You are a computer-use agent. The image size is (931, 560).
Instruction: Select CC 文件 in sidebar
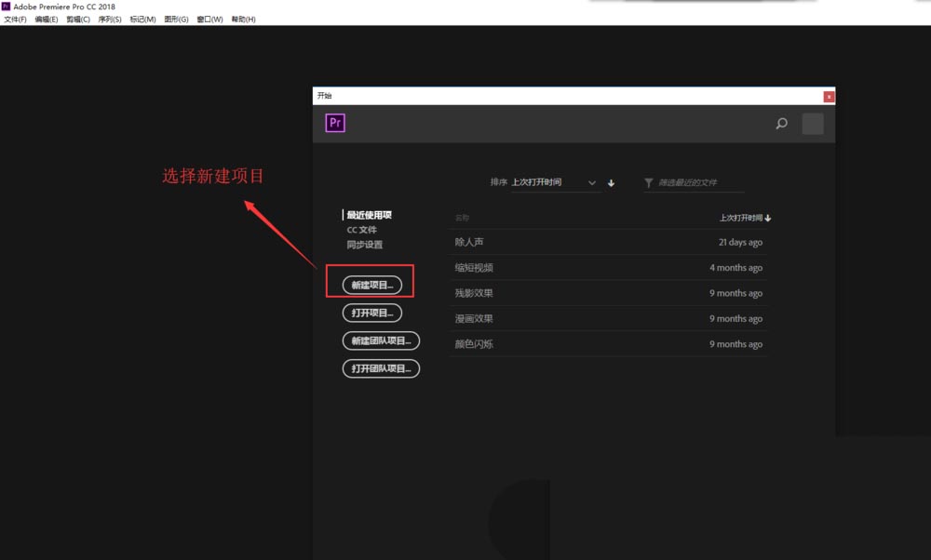[361, 230]
